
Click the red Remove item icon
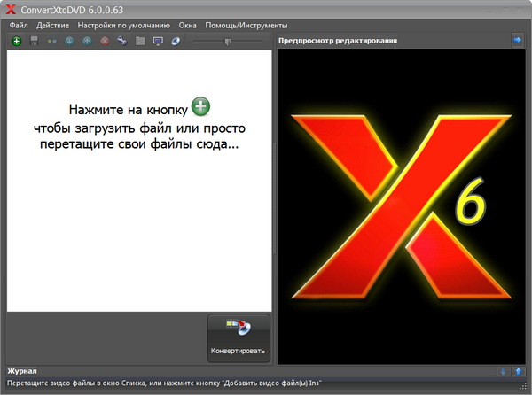pyautogui.click(x=105, y=41)
